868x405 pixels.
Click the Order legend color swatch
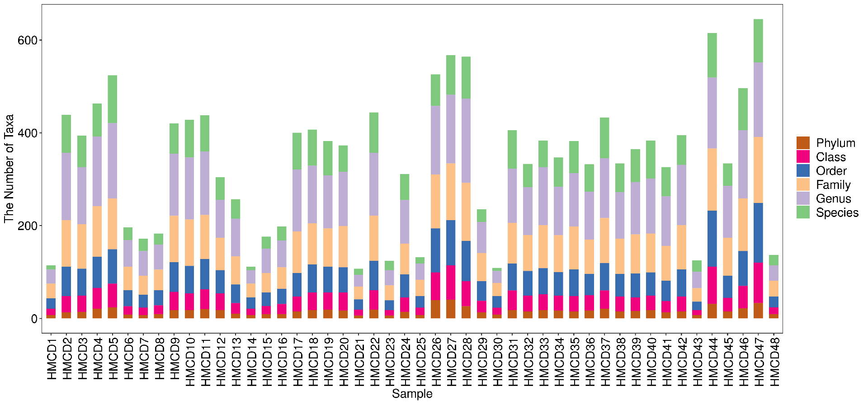[x=803, y=170]
